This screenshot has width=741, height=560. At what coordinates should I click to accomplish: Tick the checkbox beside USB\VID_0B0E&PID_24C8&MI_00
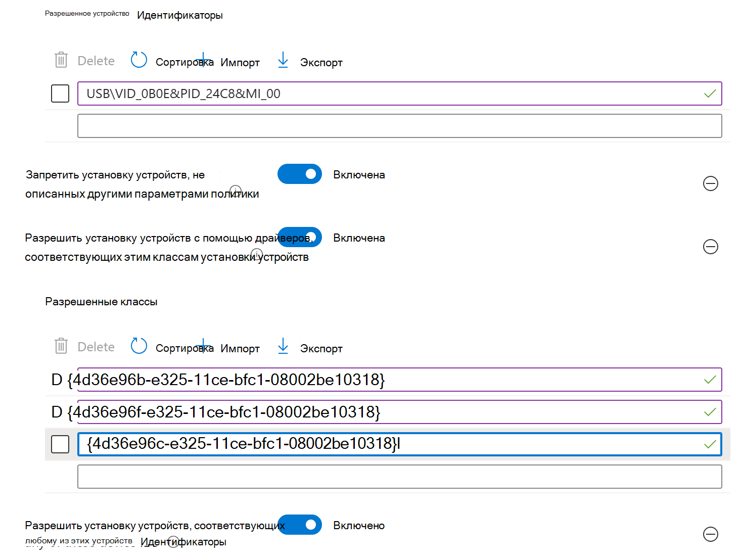(x=60, y=94)
